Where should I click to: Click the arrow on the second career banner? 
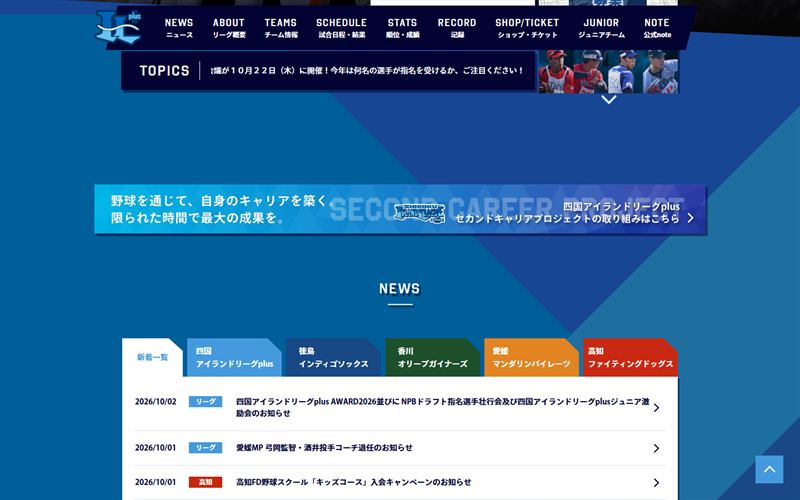(690, 218)
